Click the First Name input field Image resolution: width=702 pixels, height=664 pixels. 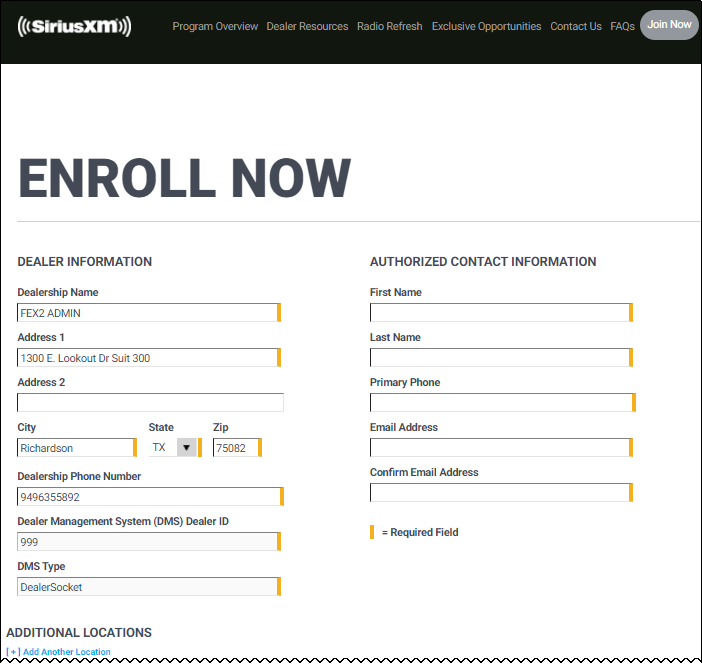tap(501, 313)
